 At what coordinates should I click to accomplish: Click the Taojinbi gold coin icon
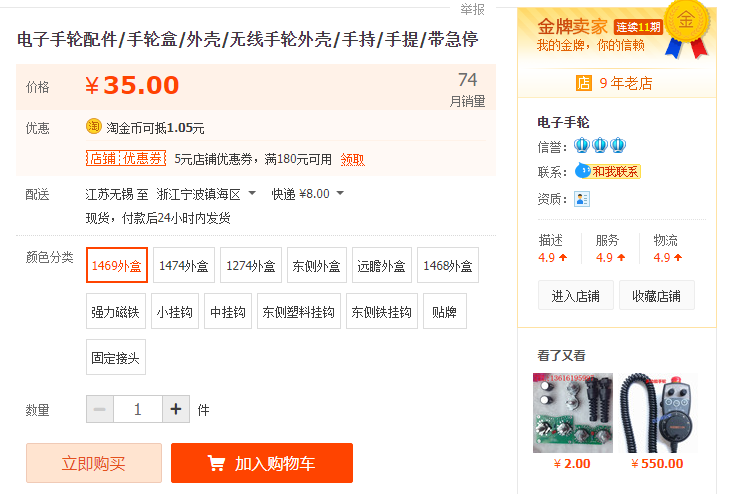coord(93,126)
